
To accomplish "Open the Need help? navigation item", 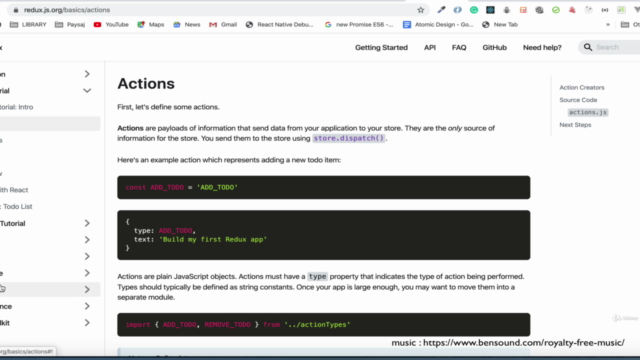I will point(542,47).
